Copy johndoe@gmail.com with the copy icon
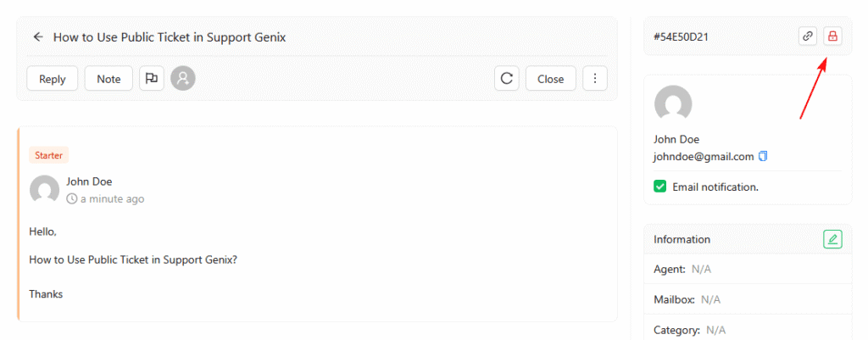Screen dimensions: 868x340 pyautogui.click(x=763, y=156)
